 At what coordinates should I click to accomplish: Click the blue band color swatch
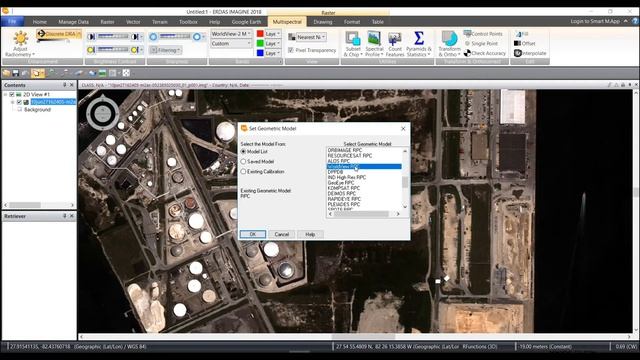point(260,53)
